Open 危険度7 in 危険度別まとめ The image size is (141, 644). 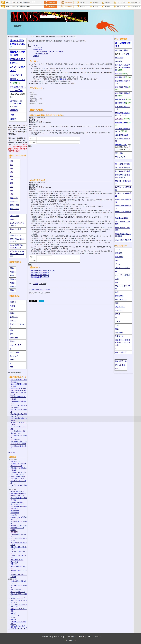pos(13,290)
